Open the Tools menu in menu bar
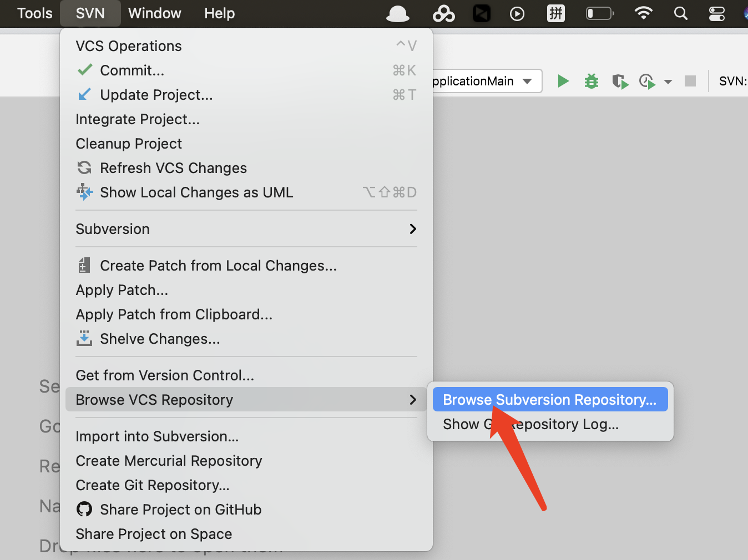Viewport: 748px width, 560px height. [x=34, y=13]
